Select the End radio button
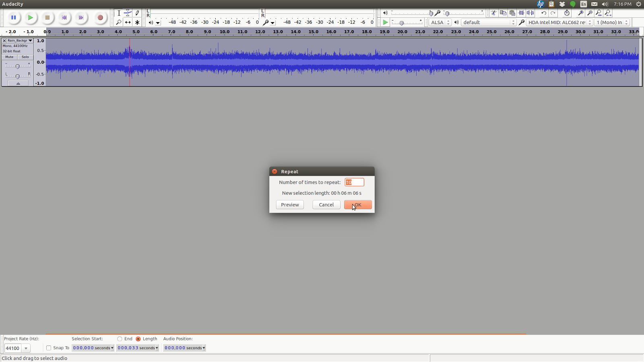644x362 pixels. [x=120, y=339]
